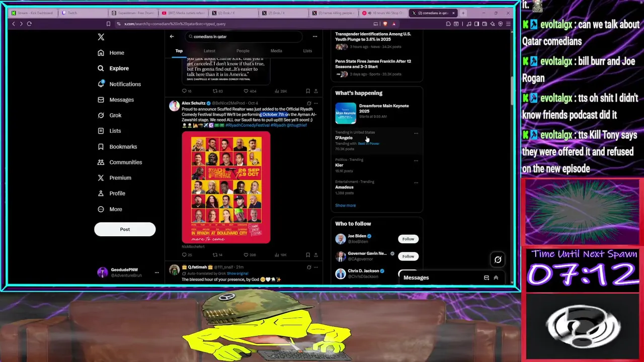Click the X logo in the sidebar
The width and height of the screenshot is (644, 362).
point(101,37)
